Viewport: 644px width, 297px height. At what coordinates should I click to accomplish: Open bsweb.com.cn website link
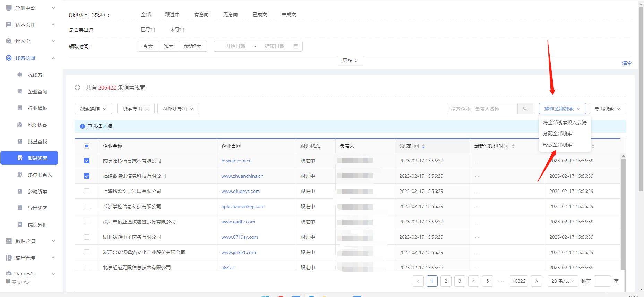pyautogui.click(x=237, y=161)
